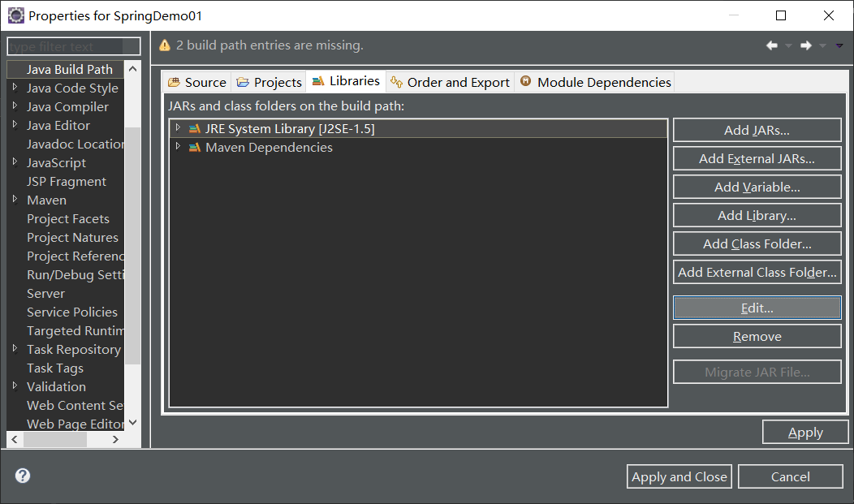Open the Order and Export tab

coord(451,82)
